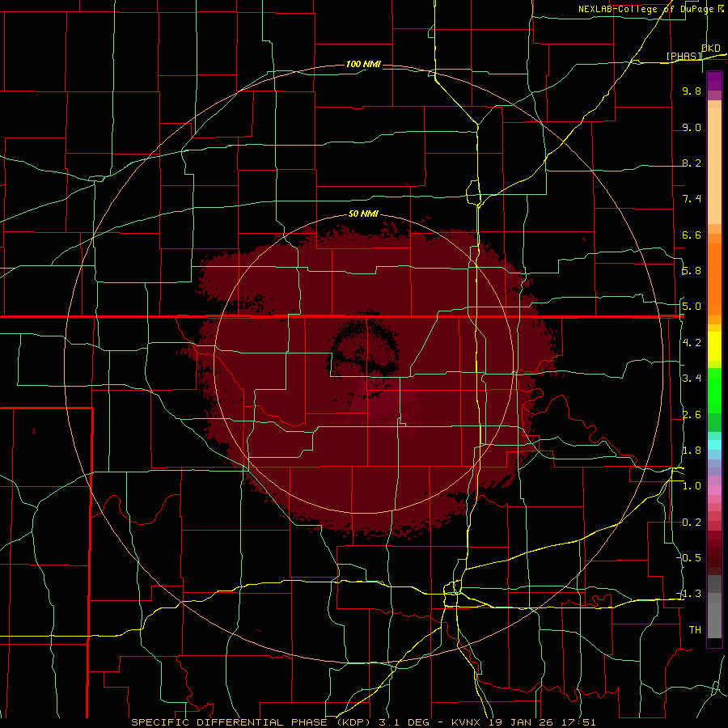This screenshot has height=728, width=728.
Task: Click the 9.0 value on the color scale
Action: (x=692, y=127)
